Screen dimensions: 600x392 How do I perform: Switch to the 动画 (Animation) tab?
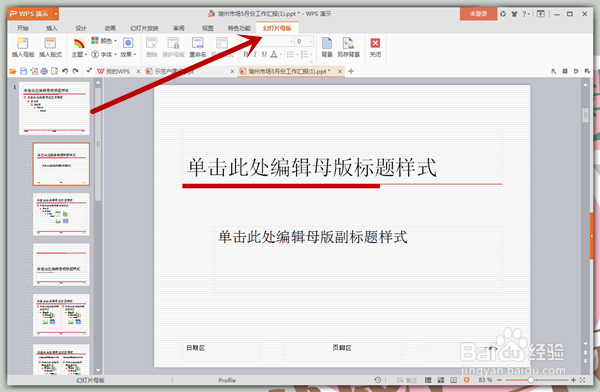[110, 28]
